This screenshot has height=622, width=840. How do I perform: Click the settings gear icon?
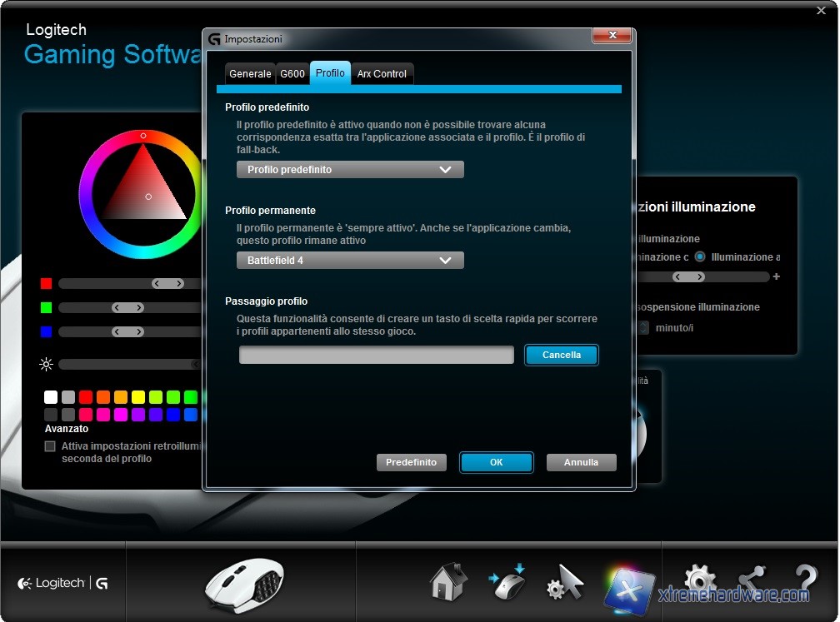click(x=698, y=579)
